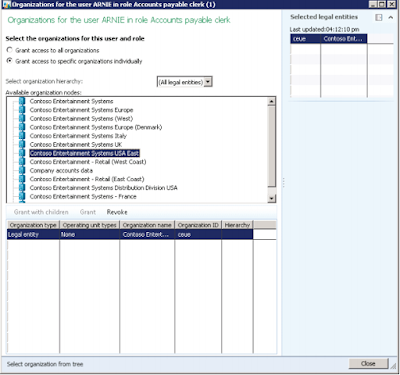Click the None cell in grid row
The image size is (400, 375).
point(90,234)
